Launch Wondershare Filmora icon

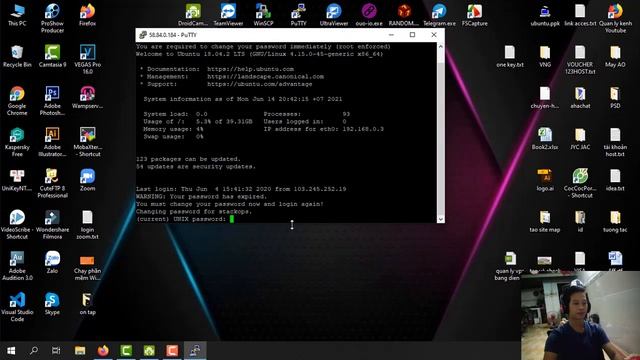pyautogui.click(x=52, y=224)
